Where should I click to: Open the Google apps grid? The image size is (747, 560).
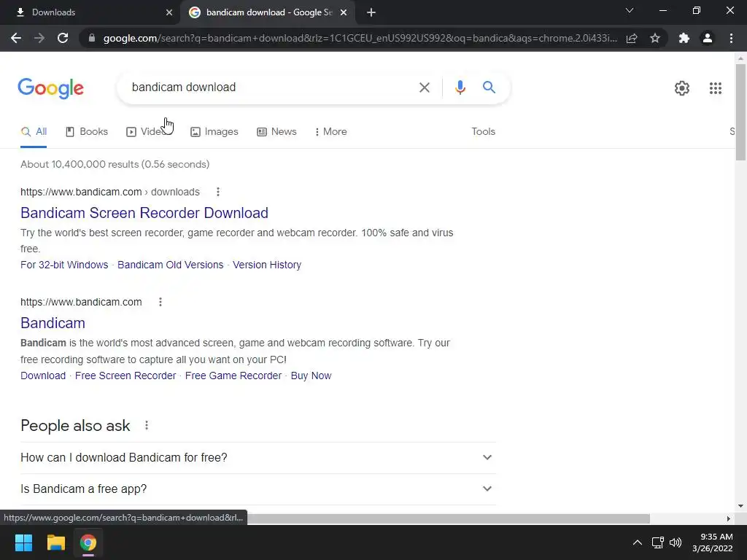click(x=715, y=88)
